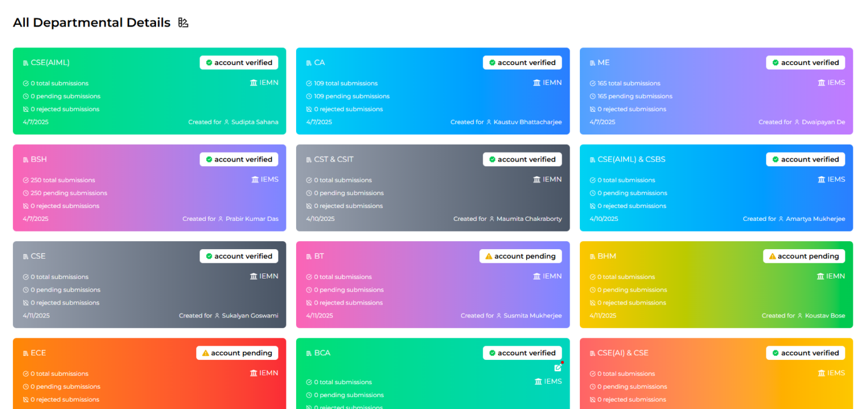
Task: Click the account verified badge on BCA card
Action: point(522,353)
